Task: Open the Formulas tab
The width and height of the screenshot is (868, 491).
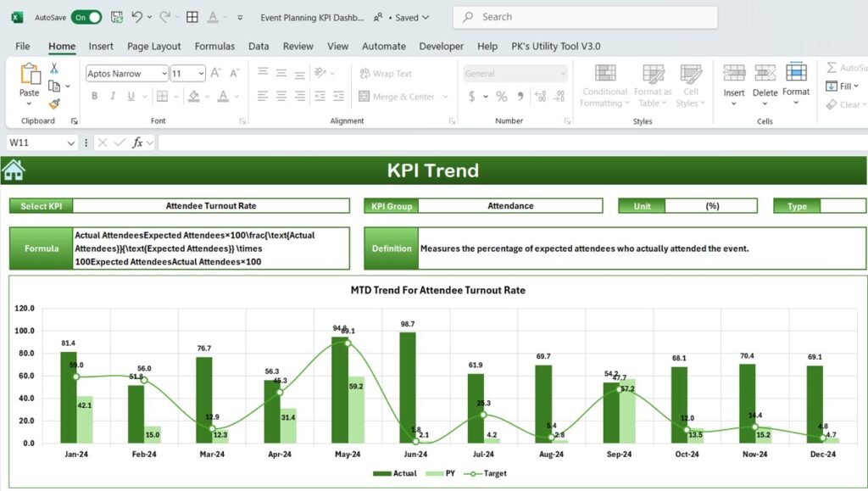Action: [x=214, y=47]
